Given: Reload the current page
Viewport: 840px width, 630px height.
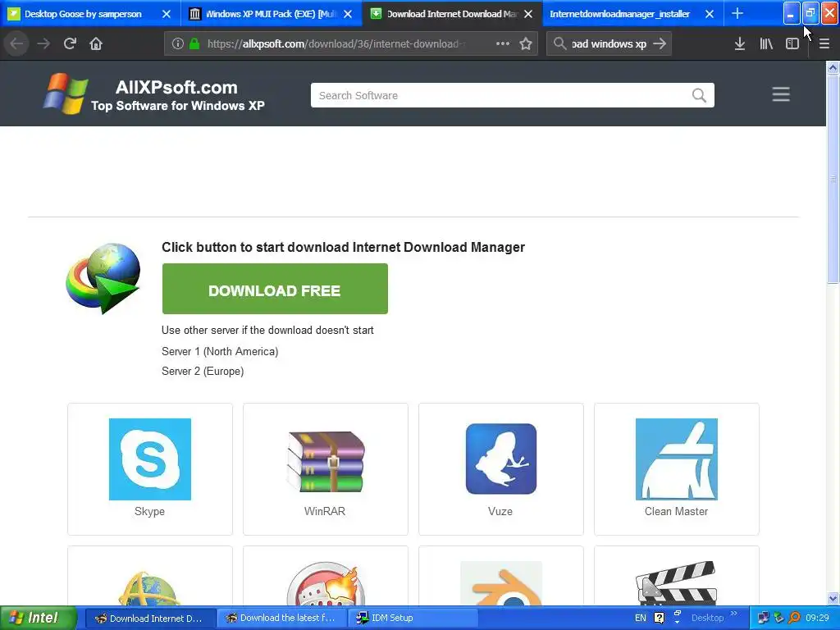Looking at the screenshot, I should (x=70, y=43).
